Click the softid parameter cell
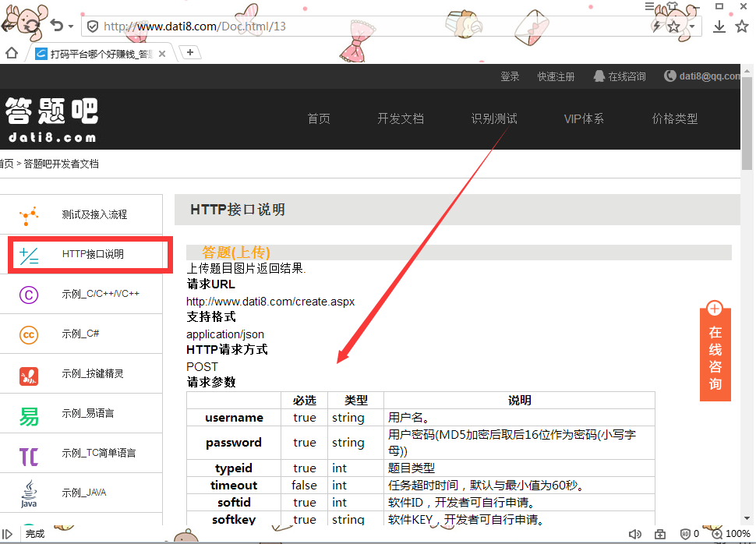 (234, 503)
